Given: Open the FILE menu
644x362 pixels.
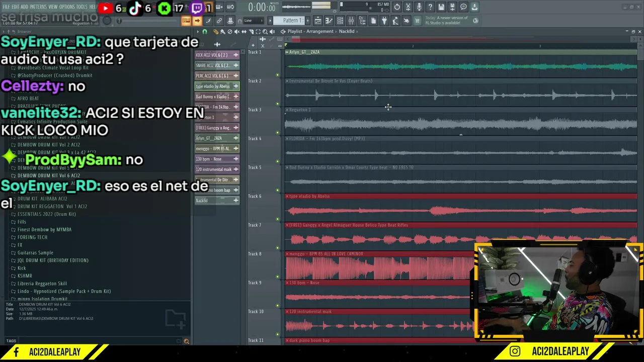Looking at the screenshot, I should pyautogui.click(x=6, y=7).
